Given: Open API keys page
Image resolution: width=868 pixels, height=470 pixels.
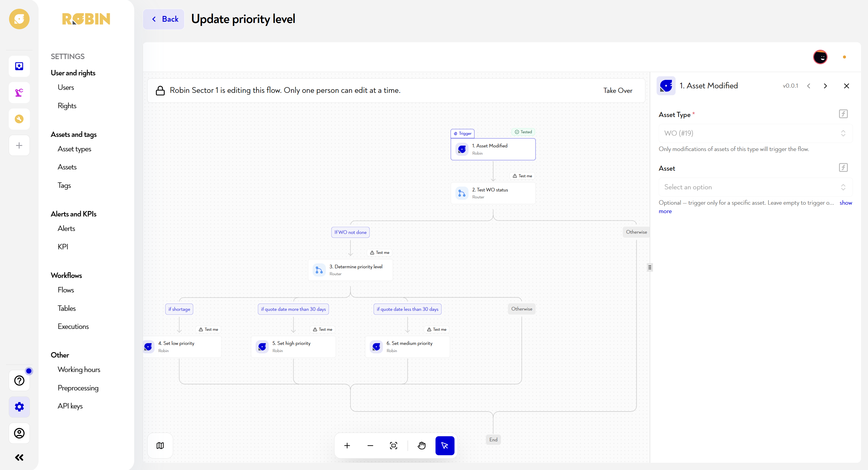Looking at the screenshot, I should [x=70, y=406].
